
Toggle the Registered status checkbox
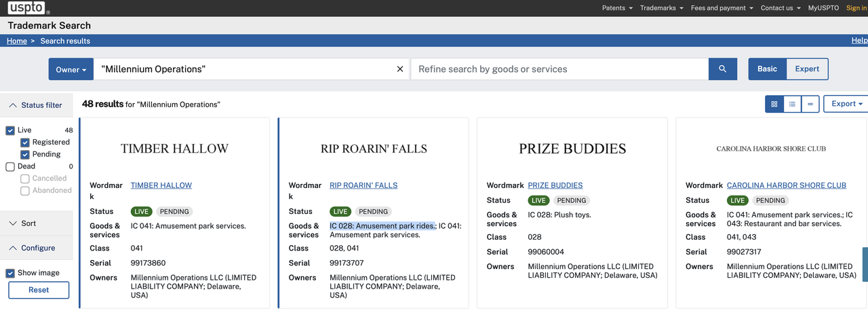click(x=25, y=143)
